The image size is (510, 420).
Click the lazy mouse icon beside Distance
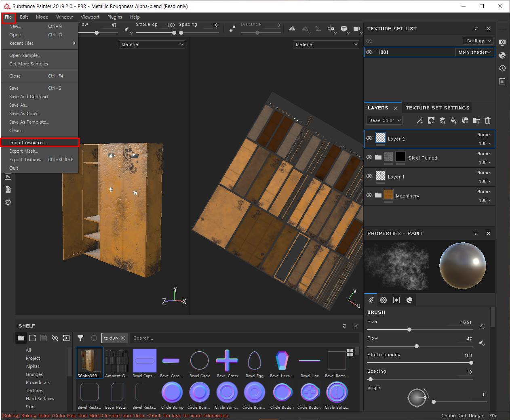tap(232, 29)
